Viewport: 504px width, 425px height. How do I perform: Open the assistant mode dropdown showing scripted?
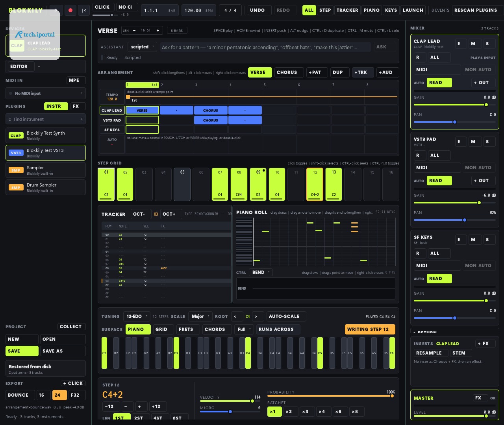click(143, 47)
